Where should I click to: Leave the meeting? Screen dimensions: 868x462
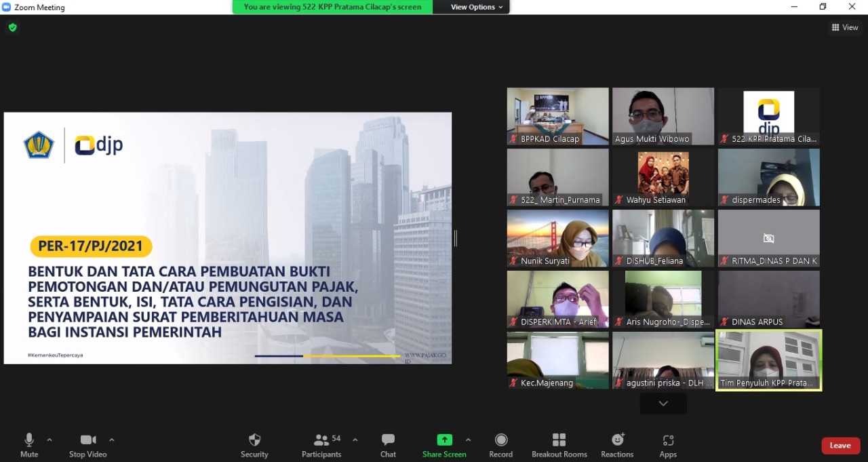click(840, 446)
